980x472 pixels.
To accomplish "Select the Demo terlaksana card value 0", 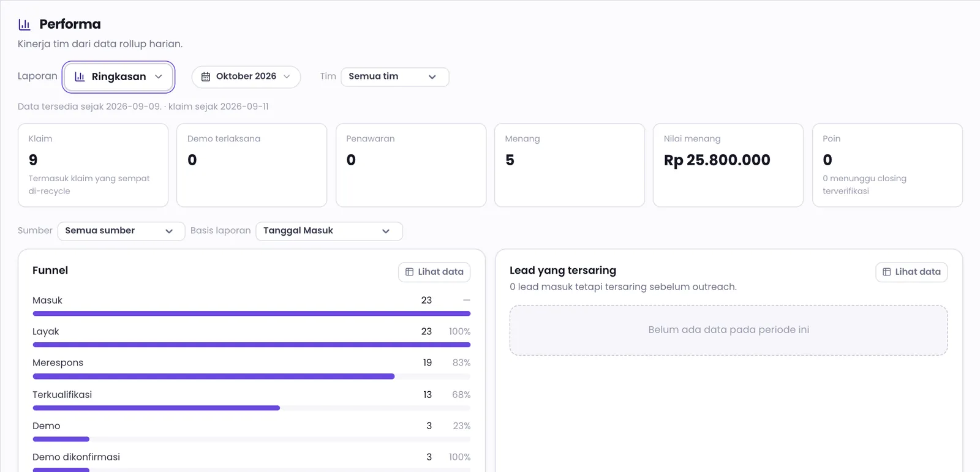I will [192, 160].
